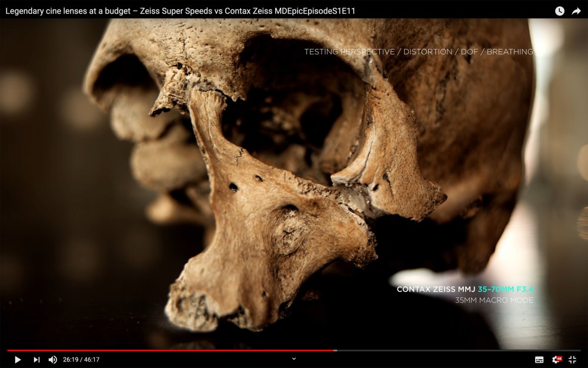Skip to the next video
Image resolution: width=588 pixels, height=368 pixels.
coord(36,359)
